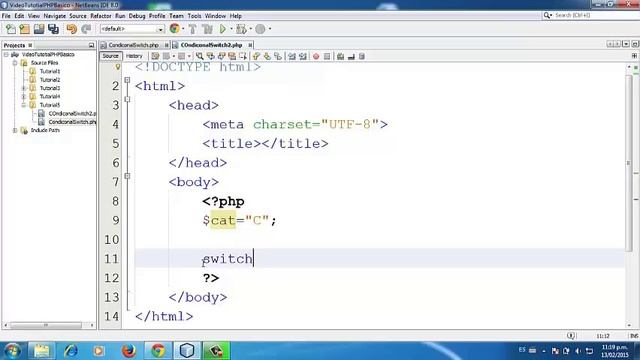Viewport: 640px width, 360px height.
Task: Collapse the Source Files tree node
Action: 15,63
